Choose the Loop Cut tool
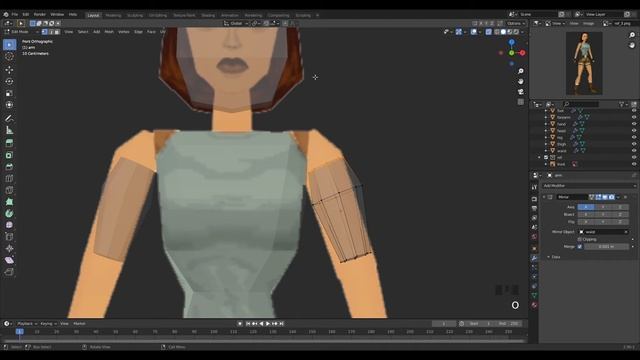This screenshot has height=360, width=640. [x=9, y=178]
